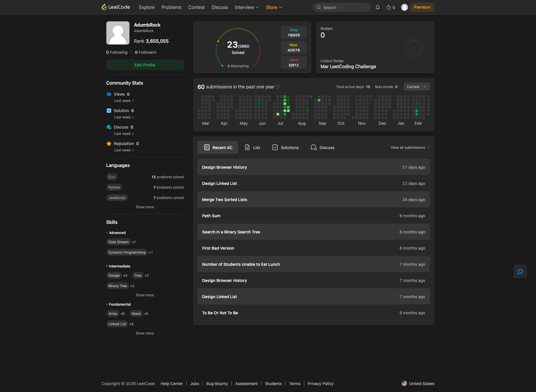Open the Explore menu item
Viewport: 536px width, 392px height.
click(147, 7)
